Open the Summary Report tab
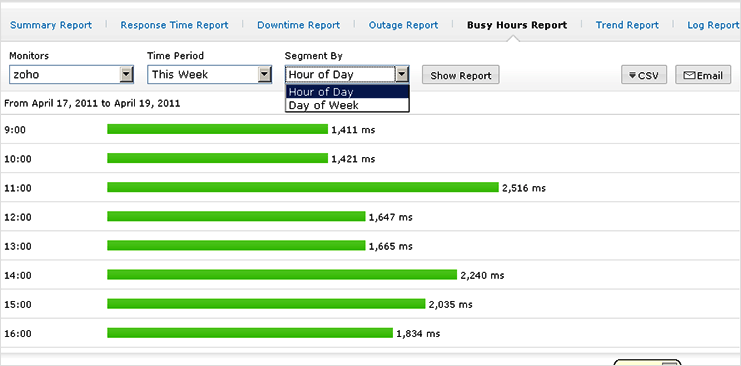 (51, 25)
